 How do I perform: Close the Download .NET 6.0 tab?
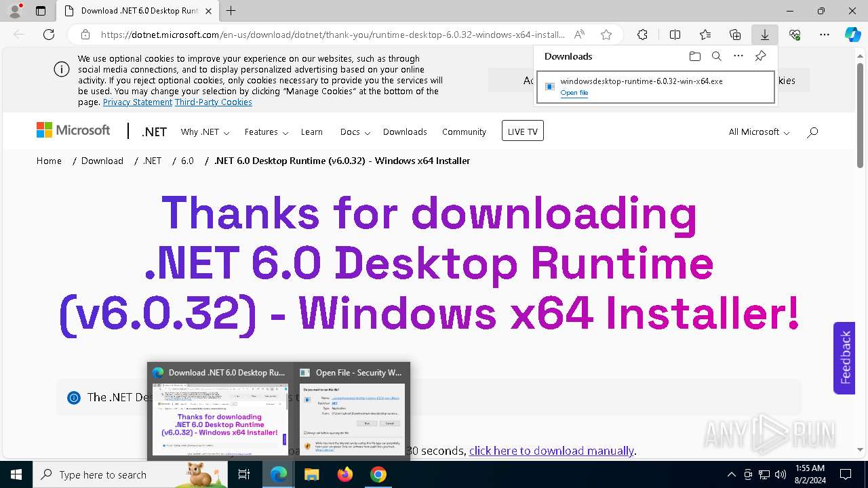coord(208,11)
